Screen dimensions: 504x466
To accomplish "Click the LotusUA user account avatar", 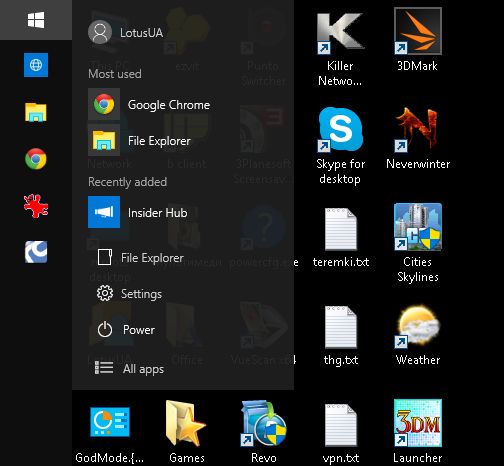I will point(100,32).
